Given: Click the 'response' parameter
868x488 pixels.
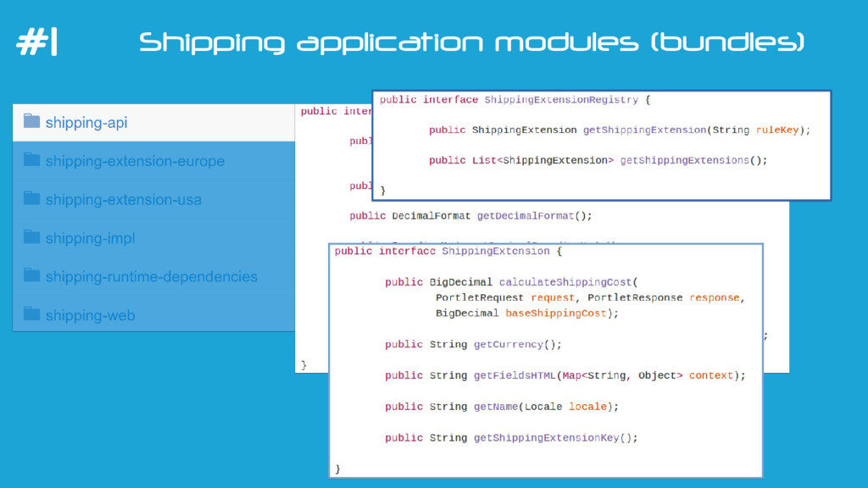Looking at the screenshot, I should pos(714,297).
